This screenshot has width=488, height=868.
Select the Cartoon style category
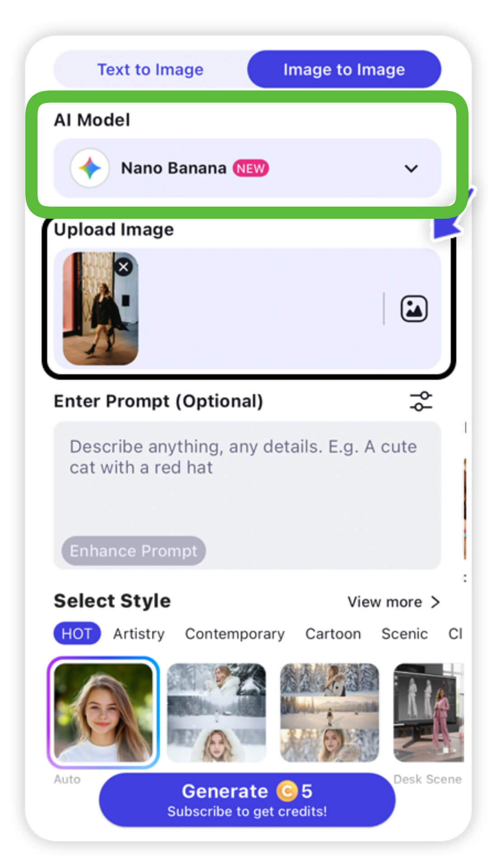[x=333, y=634]
